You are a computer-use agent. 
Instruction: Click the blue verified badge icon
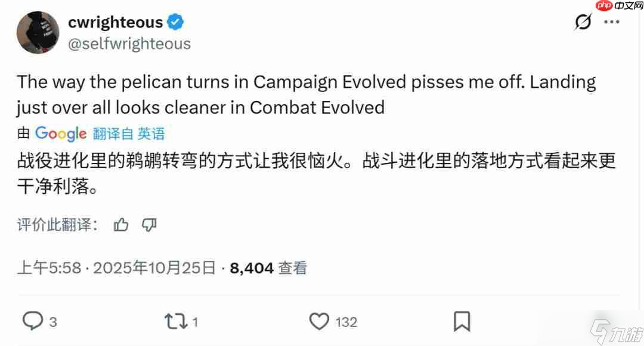click(x=175, y=22)
